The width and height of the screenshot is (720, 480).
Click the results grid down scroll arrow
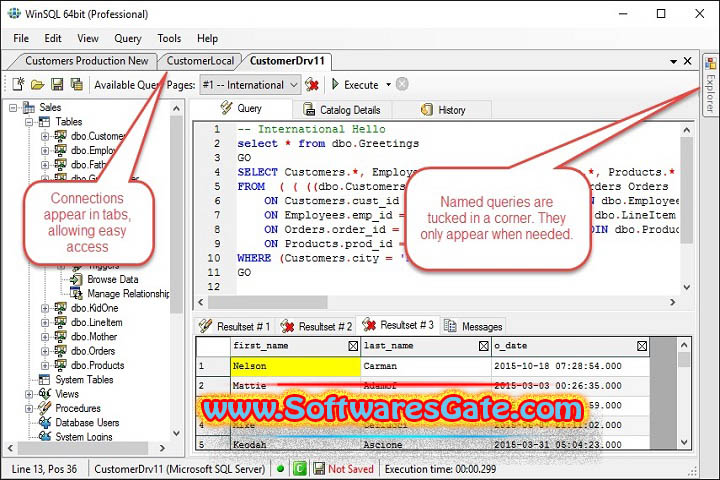pyautogui.click(x=684, y=442)
